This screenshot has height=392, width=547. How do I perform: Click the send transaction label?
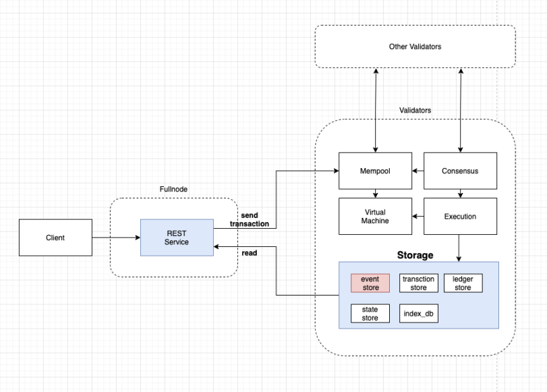(x=248, y=219)
